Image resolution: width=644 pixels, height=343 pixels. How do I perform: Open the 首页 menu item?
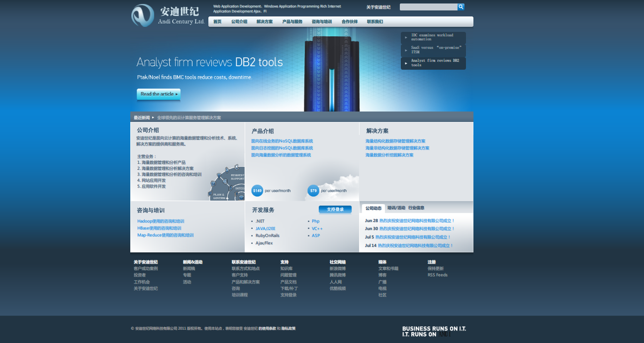217,22
